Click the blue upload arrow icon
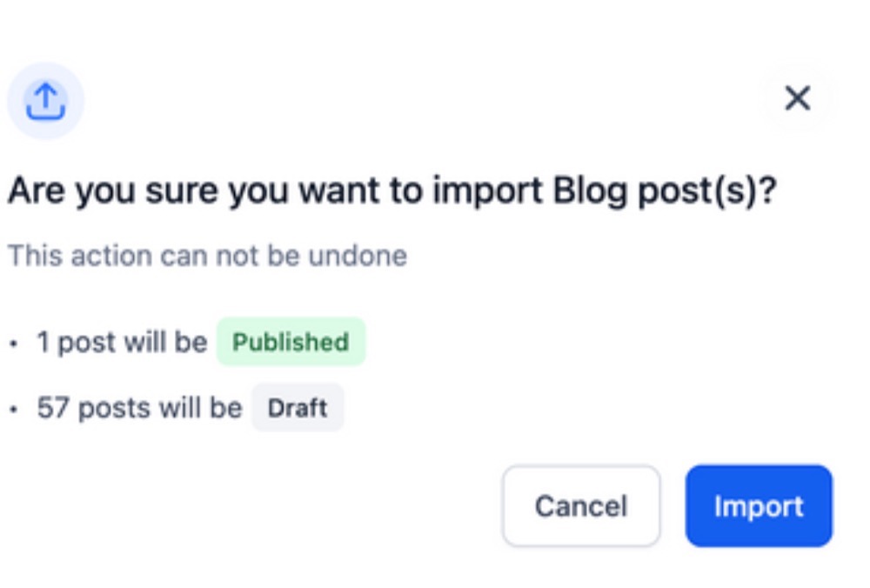Screen dimensions: 870x588 coord(45,101)
